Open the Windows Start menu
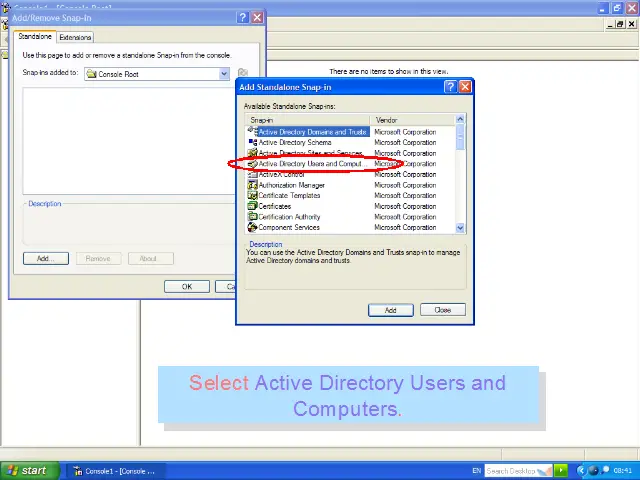Screen dimensions: 640x480 28,470
